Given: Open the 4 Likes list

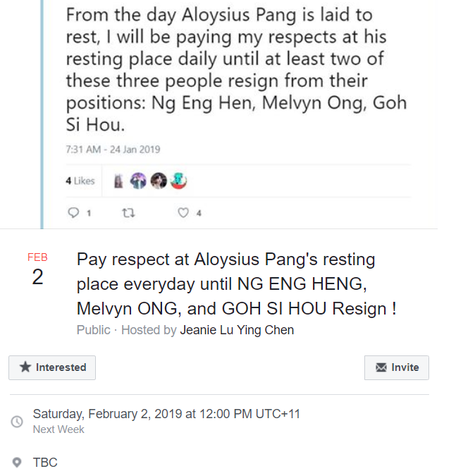Looking at the screenshot, I should (80, 181).
